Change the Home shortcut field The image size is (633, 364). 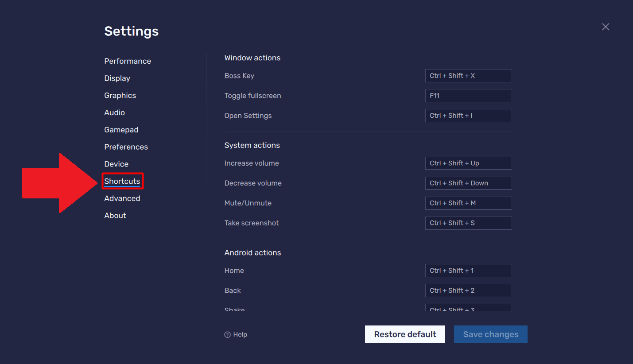pos(468,271)
